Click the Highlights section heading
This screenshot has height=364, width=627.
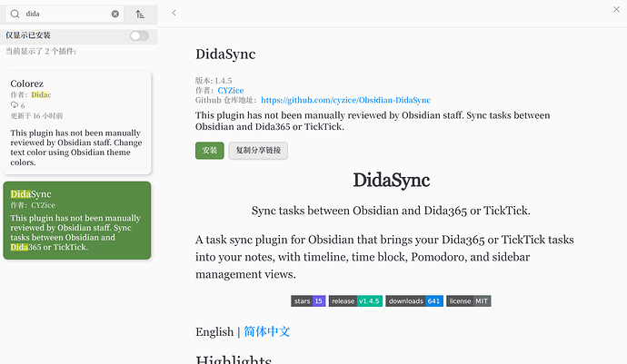coord(234,359)
